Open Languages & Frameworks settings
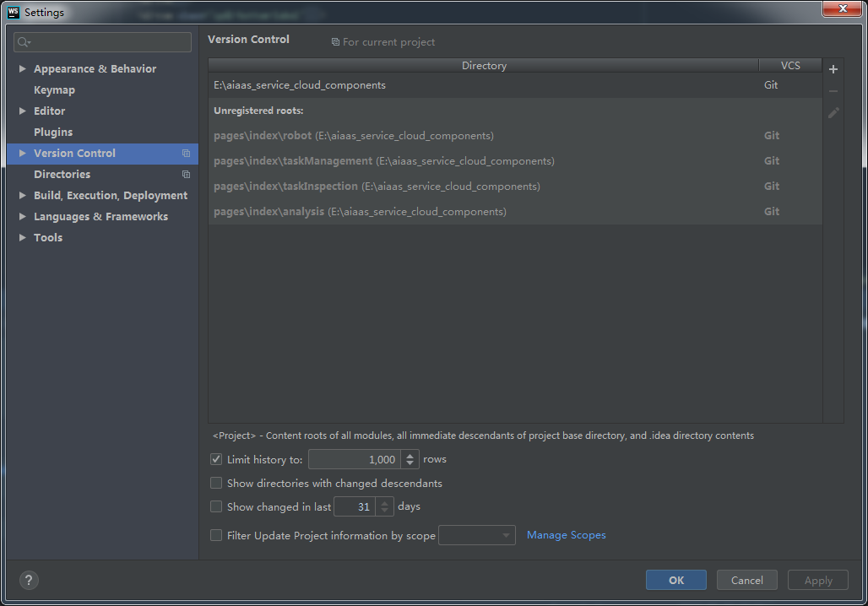Screen dimensions: 868x606 100,216
